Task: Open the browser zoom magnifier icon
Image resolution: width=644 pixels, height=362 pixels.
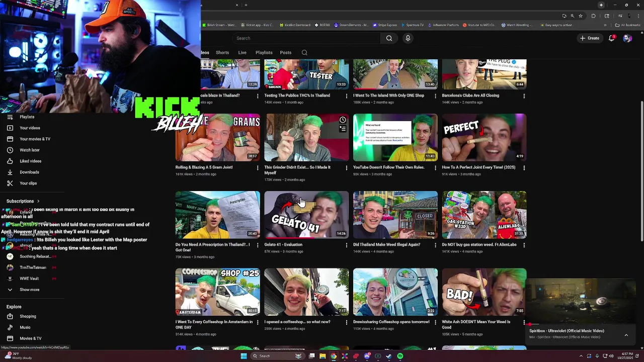Action: point(572,16)
